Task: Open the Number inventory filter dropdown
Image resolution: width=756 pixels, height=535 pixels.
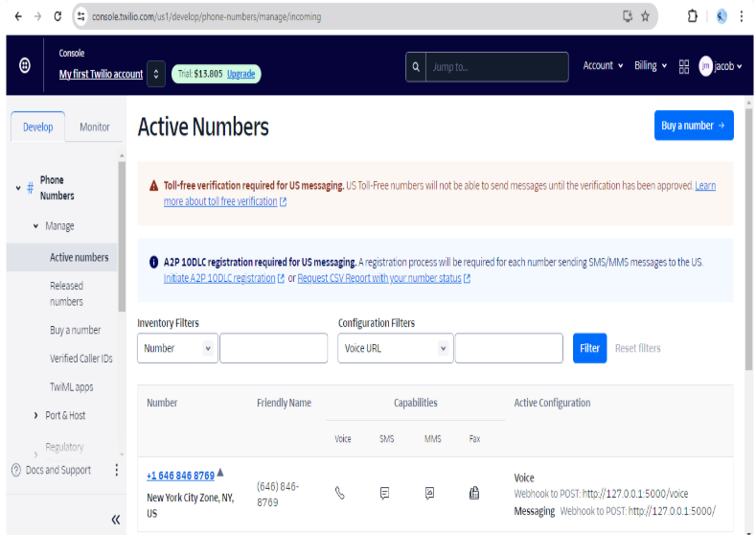Action: click(177, 348)
